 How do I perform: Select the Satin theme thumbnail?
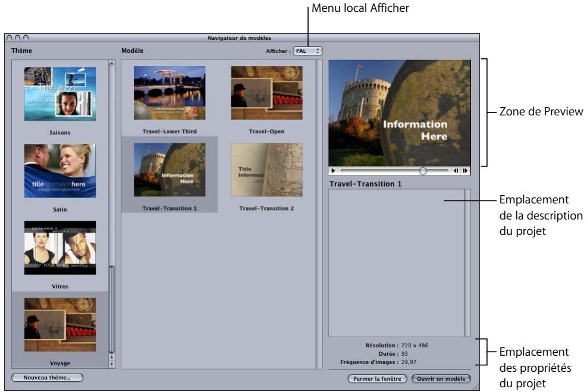[x=60, y=171]
